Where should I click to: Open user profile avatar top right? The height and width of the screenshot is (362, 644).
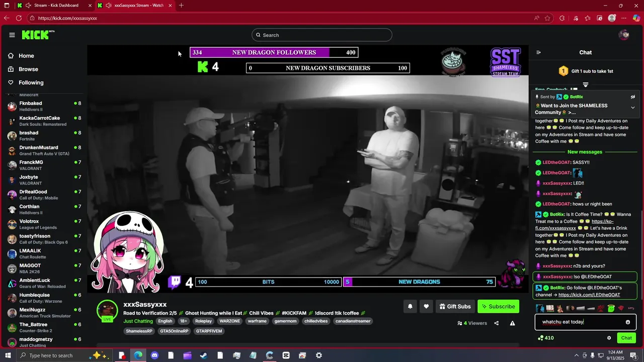pyautogui.click(x=624, y=35)
